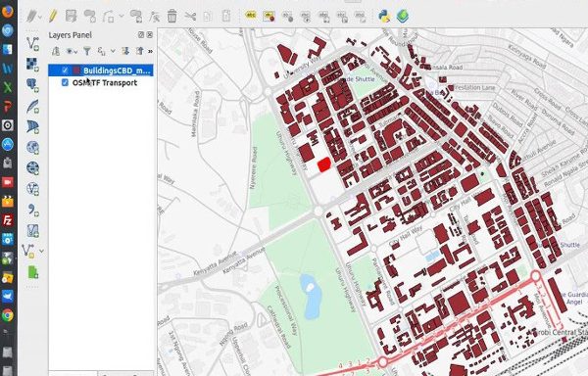588x376 pixels.
Task: Open FileZilla from the dock
Action: (x=8, y=220)
